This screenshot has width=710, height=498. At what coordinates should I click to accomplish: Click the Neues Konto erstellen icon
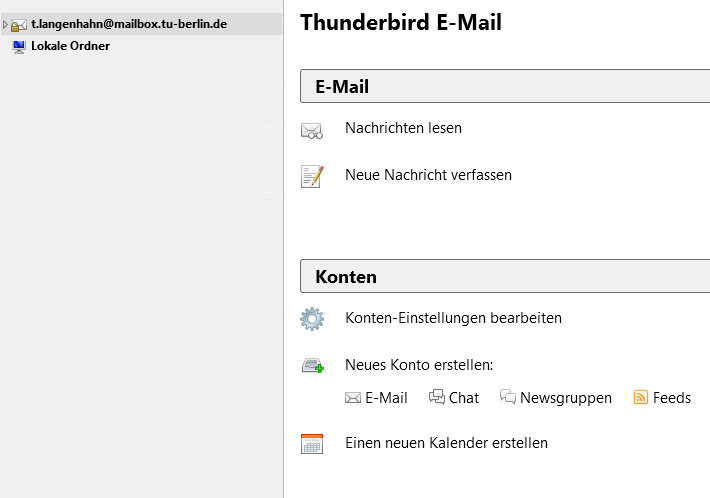click(312, 366)
